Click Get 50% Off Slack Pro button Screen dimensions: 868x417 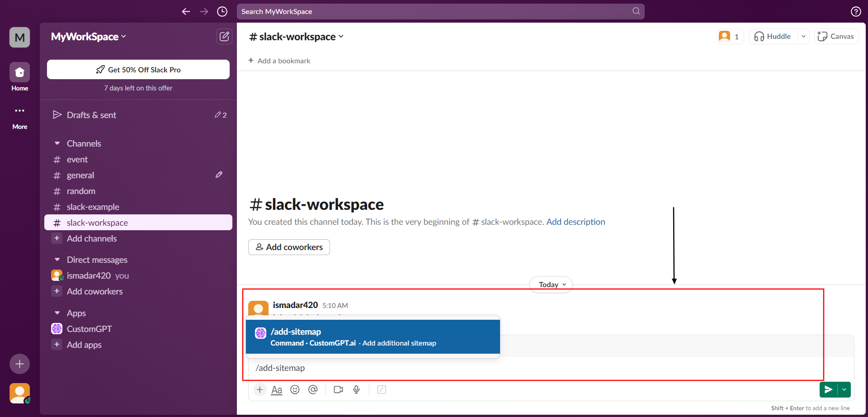138,70
